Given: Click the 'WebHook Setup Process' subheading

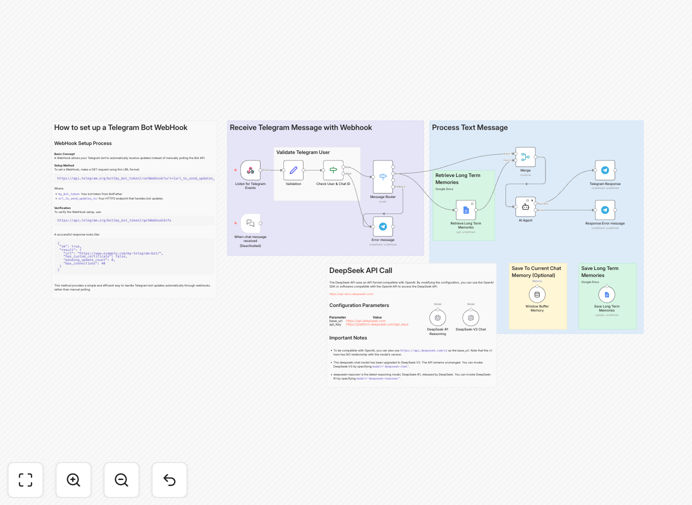Looking at the screenshot, I should tap(83, 143).
